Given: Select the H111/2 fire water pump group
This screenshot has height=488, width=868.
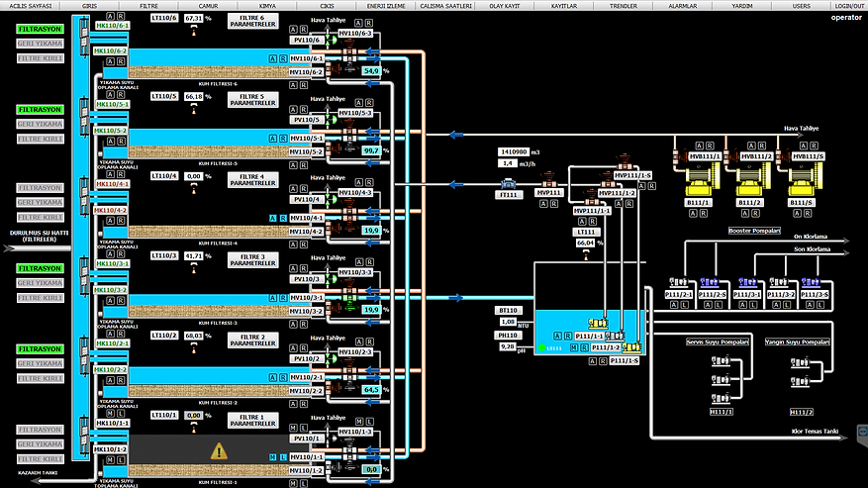Looking at the screenshot, I should coord(801,378).
